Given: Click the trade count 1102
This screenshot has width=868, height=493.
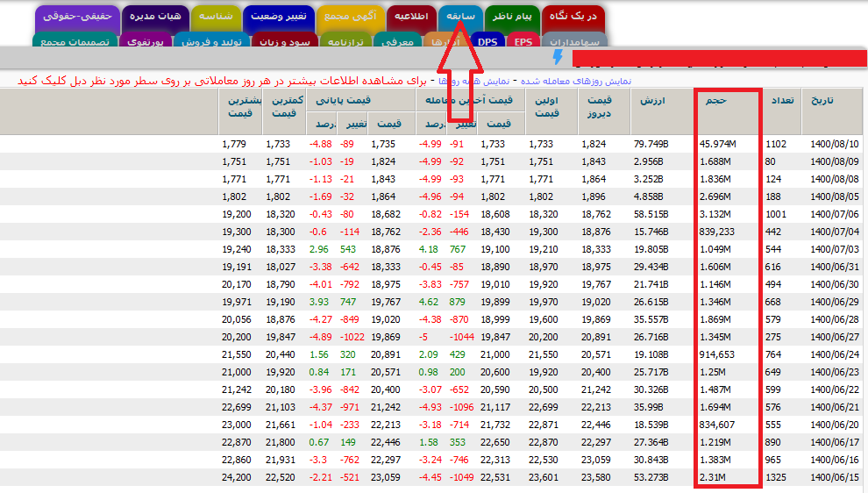Looking at the screenshot, I should click(x=776, y=144).
